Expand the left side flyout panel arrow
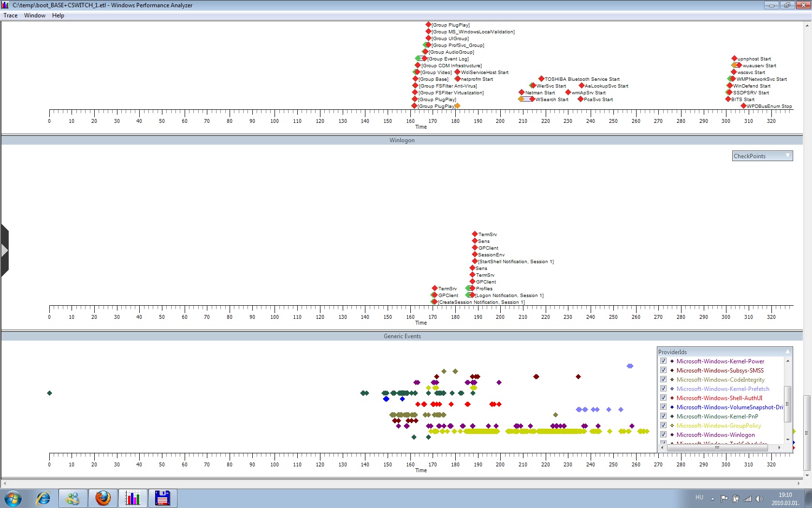The height and width of the screenshot is (508, 812). 4,250
